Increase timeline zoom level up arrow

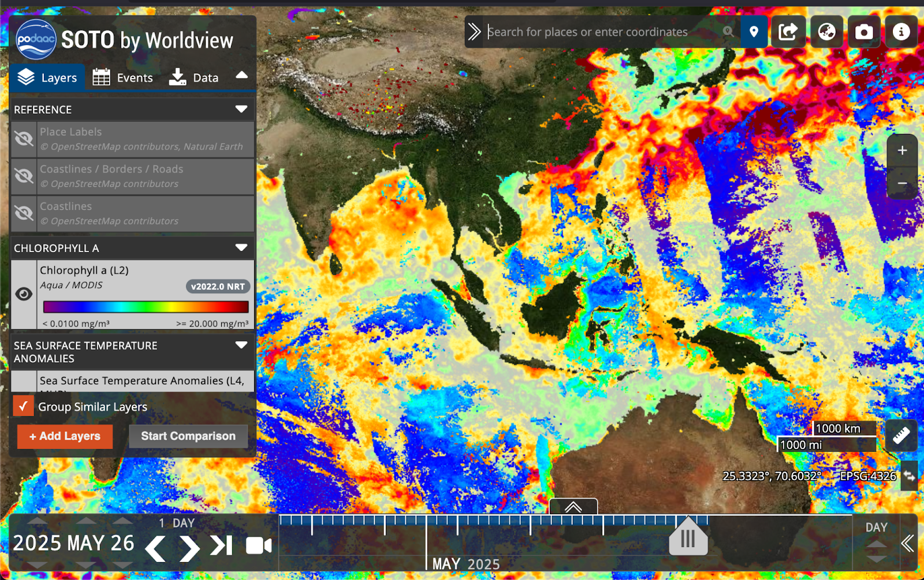(x=877, y=544)
